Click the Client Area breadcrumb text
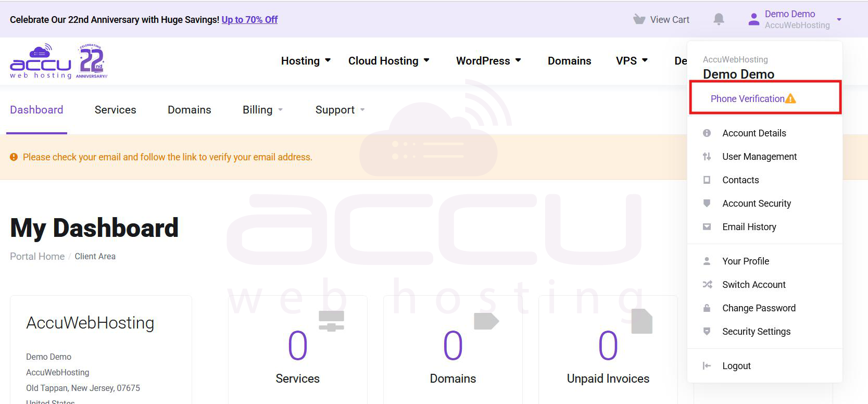Viewport: 868px width, 404px height. 95,257
